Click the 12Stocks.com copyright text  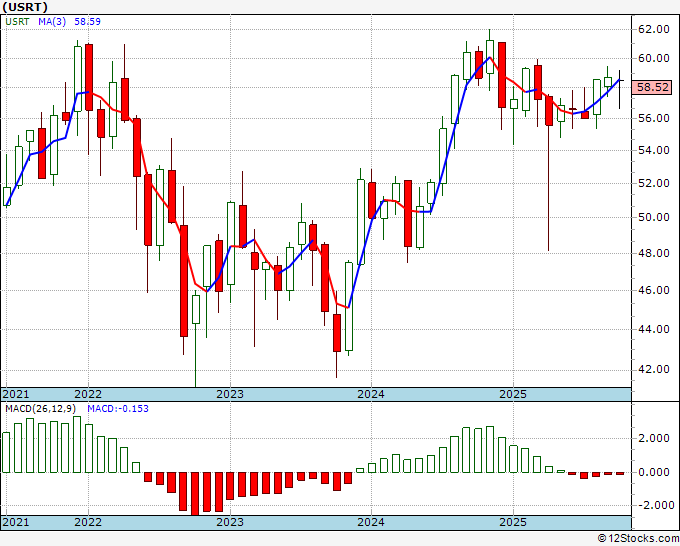(x=638, y=539)
